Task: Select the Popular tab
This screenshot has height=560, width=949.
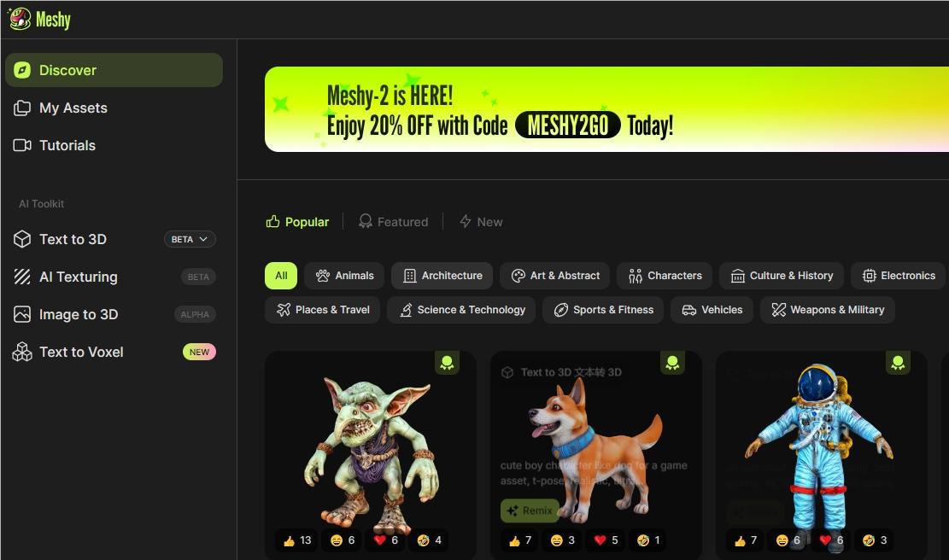Action: tap(297, 222)
